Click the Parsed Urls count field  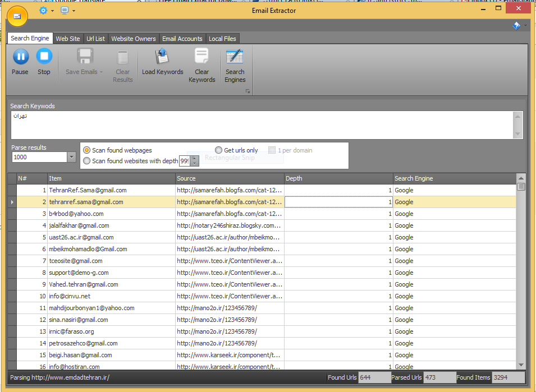pos(439,377)
